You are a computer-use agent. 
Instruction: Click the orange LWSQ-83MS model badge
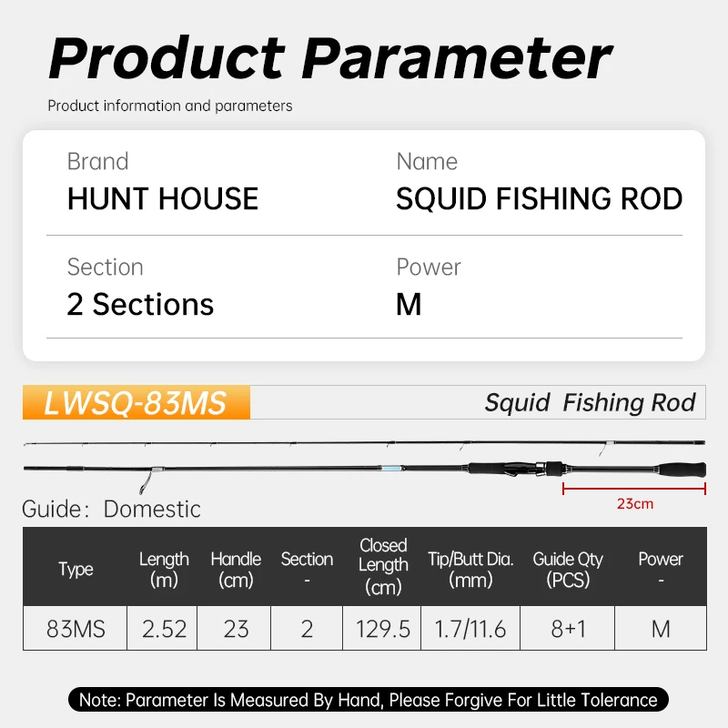pos(135,403)
